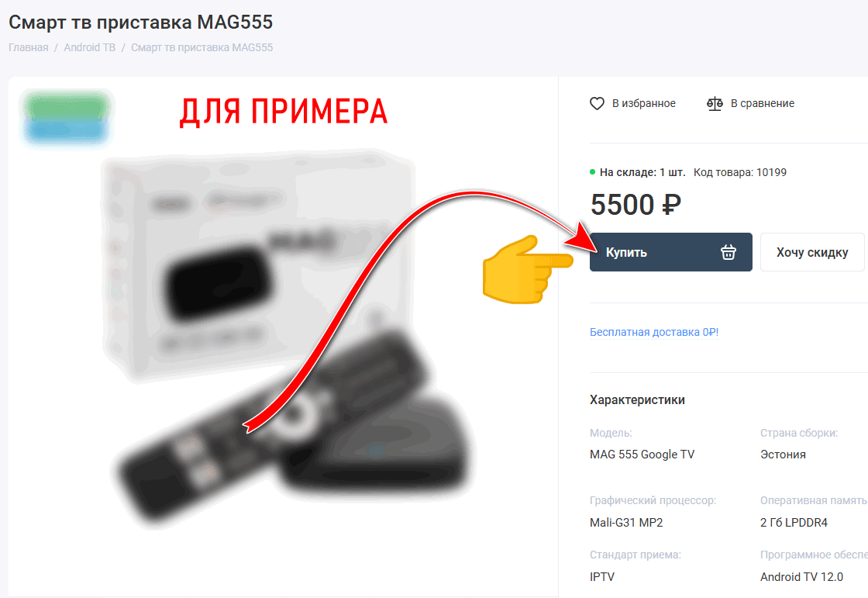Open Бесплатная доставка link

click(654, 332)
